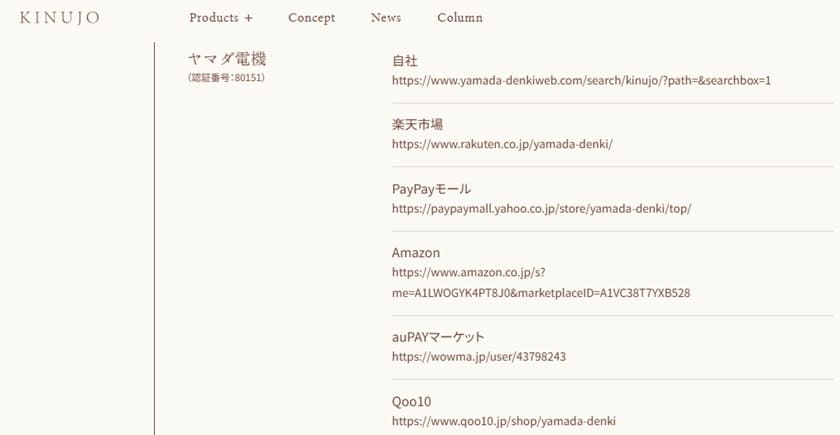This screenshot has width=840, height=435.
Task: Select Column in the top navigation
Action: [x=460, y=18]
